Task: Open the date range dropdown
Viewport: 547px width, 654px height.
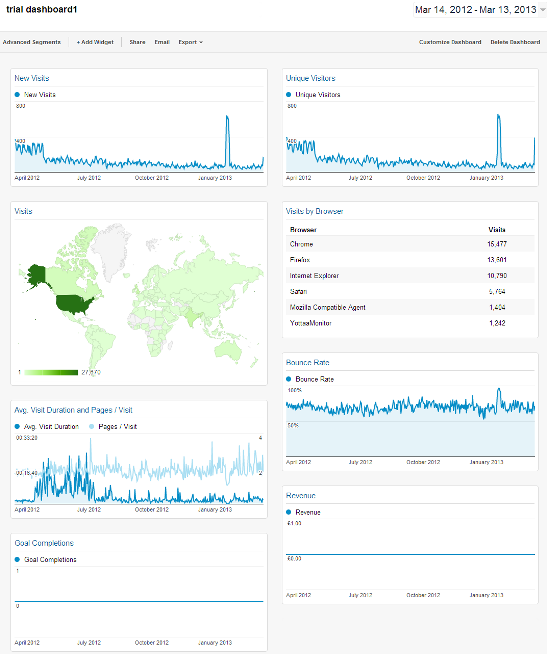Action: pyautogui.click(x=480, y=10)
